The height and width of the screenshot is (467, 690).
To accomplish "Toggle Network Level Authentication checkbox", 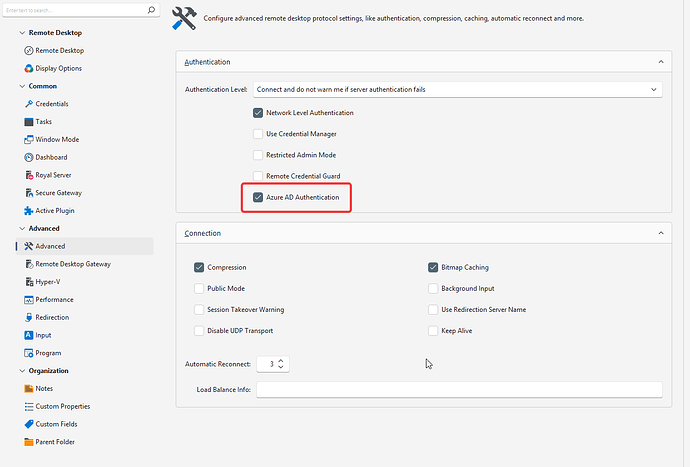I will pos(258,113).
